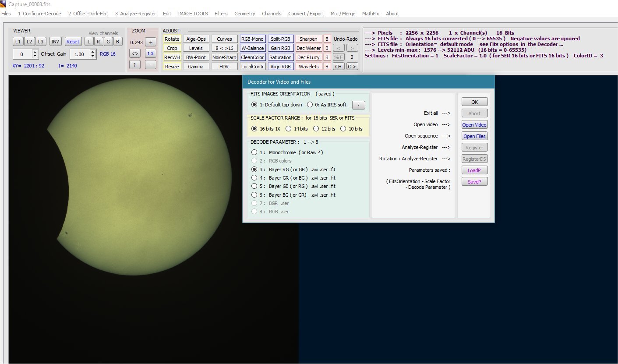
Task: Click the zoom out minus button
Action: [150, 64]
